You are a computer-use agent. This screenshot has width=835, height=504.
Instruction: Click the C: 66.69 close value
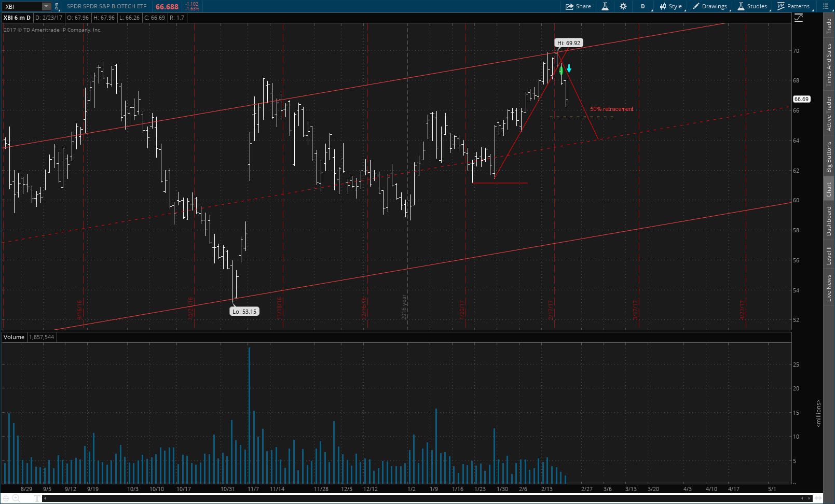click(x=155, y=18)
